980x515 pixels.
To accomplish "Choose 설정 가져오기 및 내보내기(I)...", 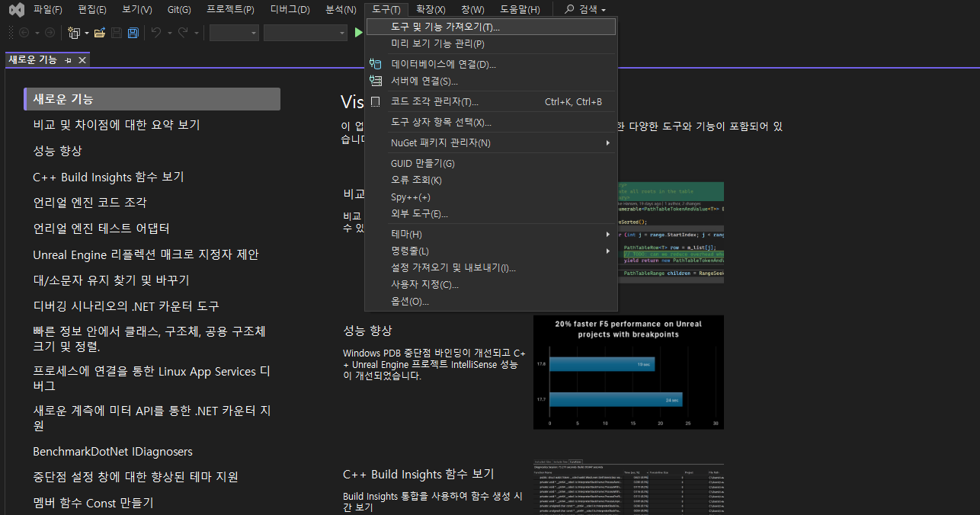I will coord(490,267).
